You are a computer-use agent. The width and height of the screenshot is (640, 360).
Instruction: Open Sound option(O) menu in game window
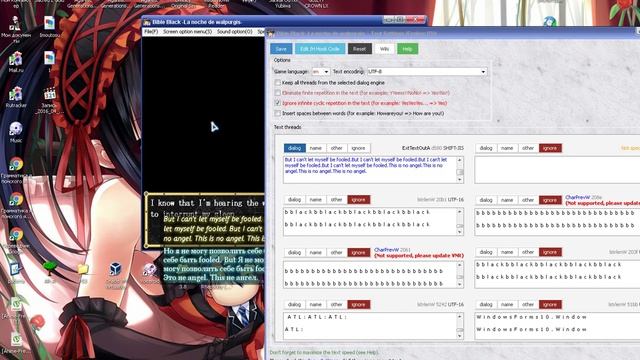[x=234, y=31]
